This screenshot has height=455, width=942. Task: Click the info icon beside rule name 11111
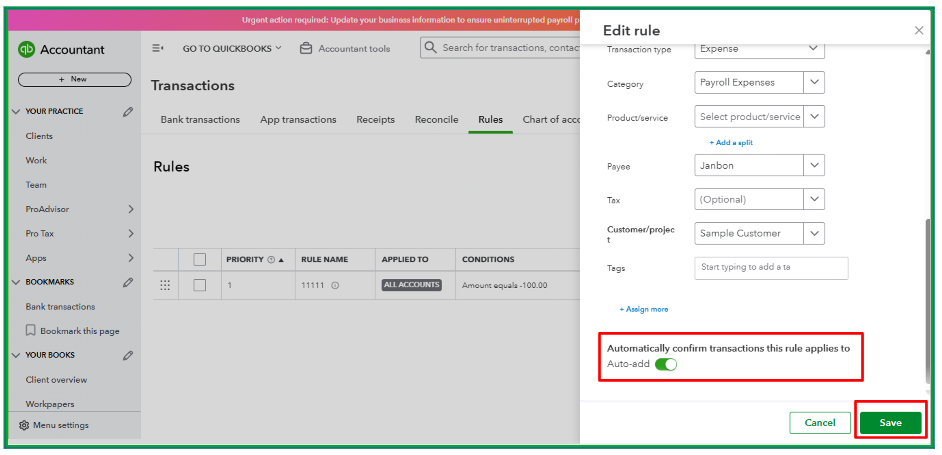point(335,286)
